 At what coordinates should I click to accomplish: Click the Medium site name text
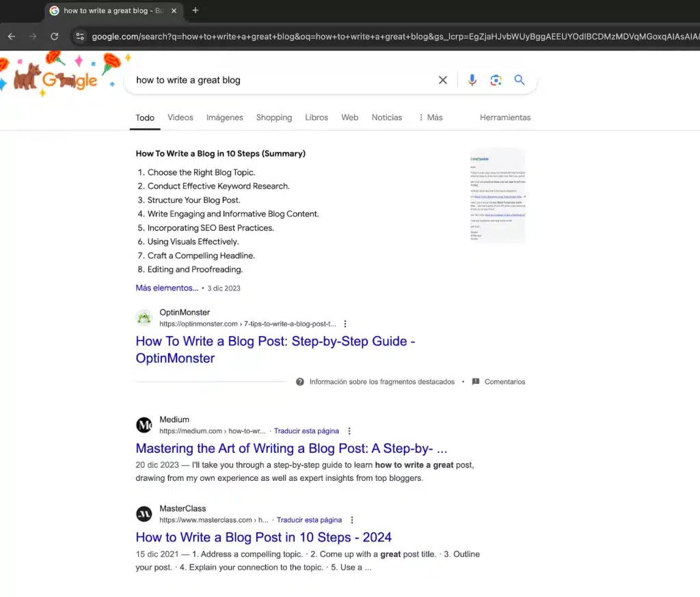pyautogui.click(x=174, y=419)
